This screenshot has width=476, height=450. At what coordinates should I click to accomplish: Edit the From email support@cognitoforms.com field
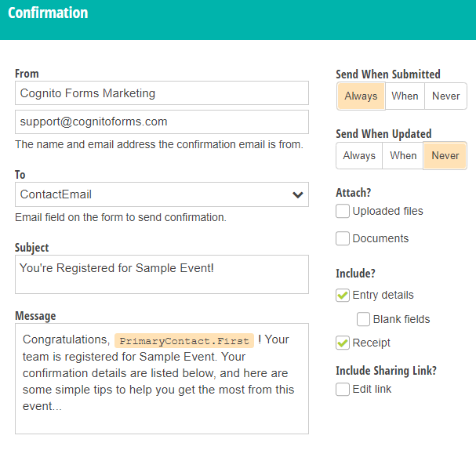[x=162, y=122]
